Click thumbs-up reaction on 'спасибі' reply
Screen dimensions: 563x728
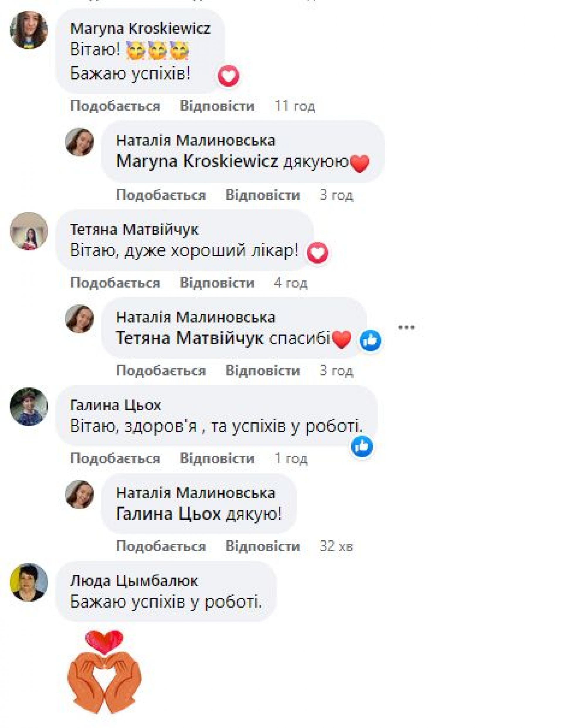(370, 340)
